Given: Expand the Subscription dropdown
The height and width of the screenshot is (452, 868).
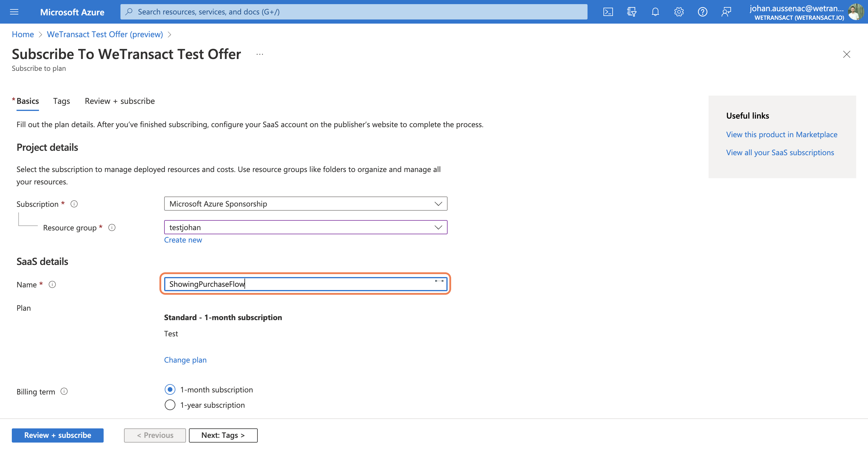Looking at the screenshot, I should tap(306, 204).
